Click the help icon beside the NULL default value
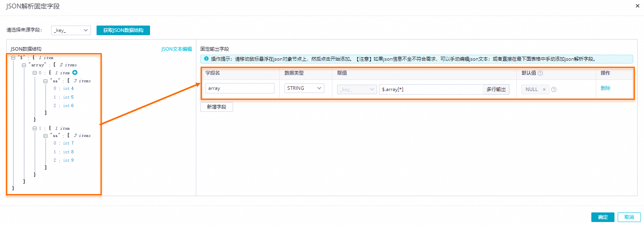The height and width of the screenshot is (226, 644). [x=554, y=89]
